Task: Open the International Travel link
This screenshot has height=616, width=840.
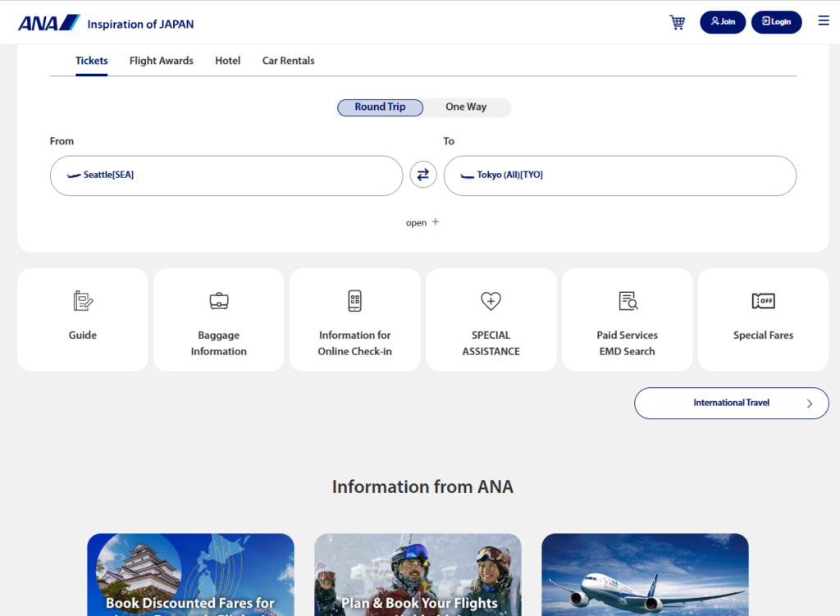Action: click(x=731, y=404)
